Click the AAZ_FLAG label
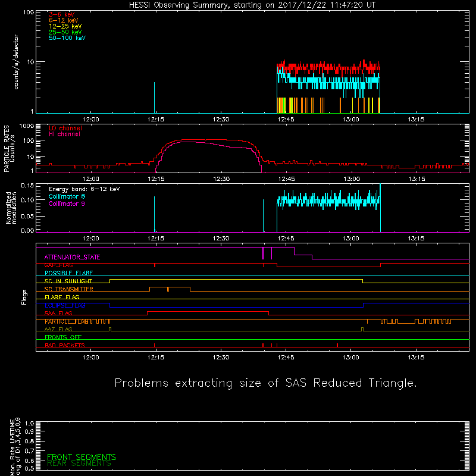The height and width of the screenshot is (476, 476). point(58,330)
